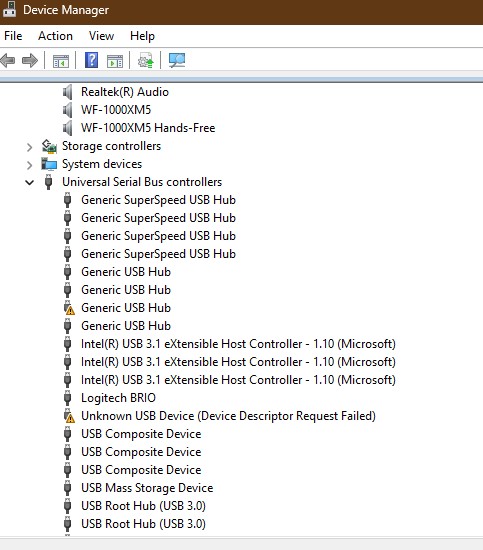483x550 pixels.
Task: Expand the System devices node
Action: point(29,165)
